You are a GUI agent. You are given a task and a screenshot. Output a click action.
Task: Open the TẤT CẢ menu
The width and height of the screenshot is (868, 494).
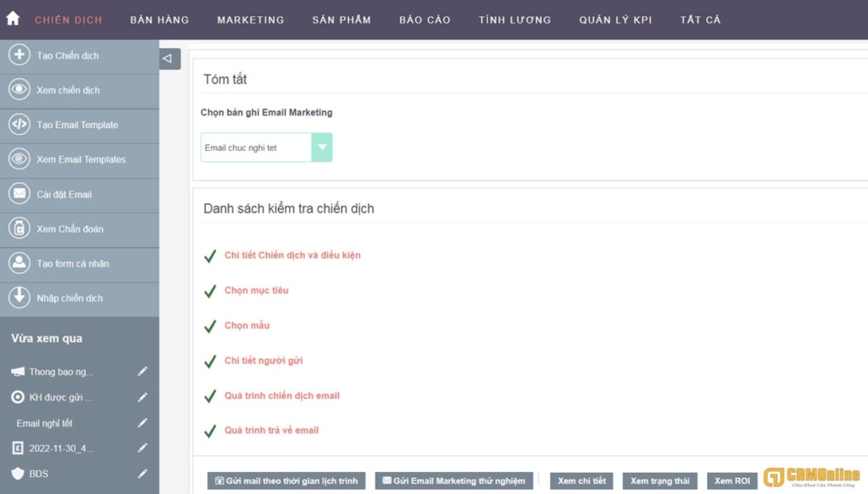(x=700, y=19)
